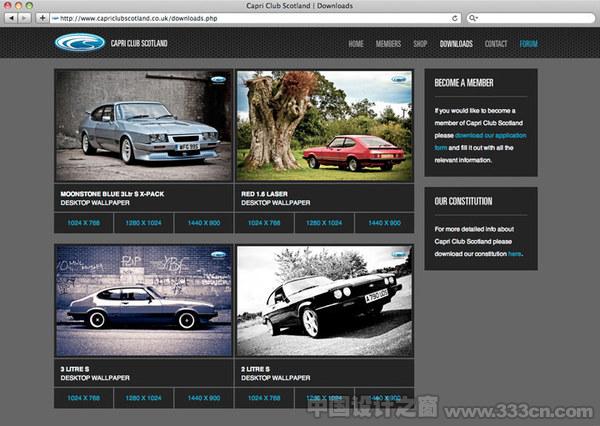This screenshot has height=426, width=600.
Task: Click the Capri Club Scotland header text
Action: (139, 43)
